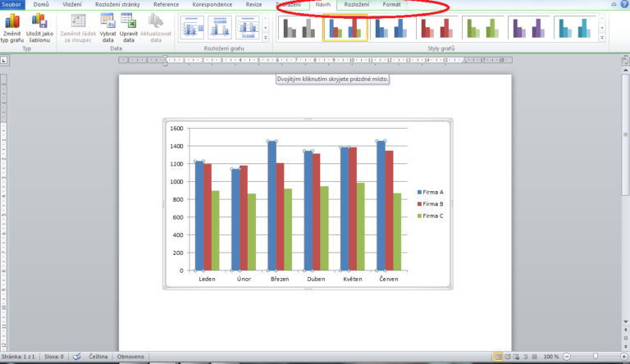630x364 pixels.
Task: Expand the Rozložení grafu layouts gallery
Action: [x=266, y=38]
